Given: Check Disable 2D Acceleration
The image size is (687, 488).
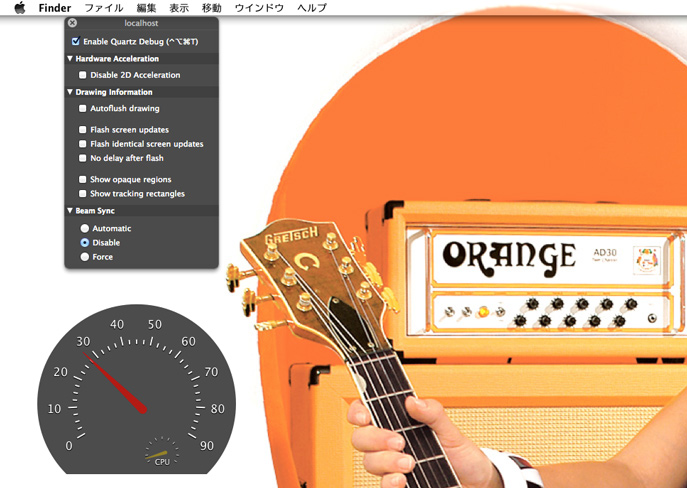Looking at the screenshot, I should coord(82,75).
